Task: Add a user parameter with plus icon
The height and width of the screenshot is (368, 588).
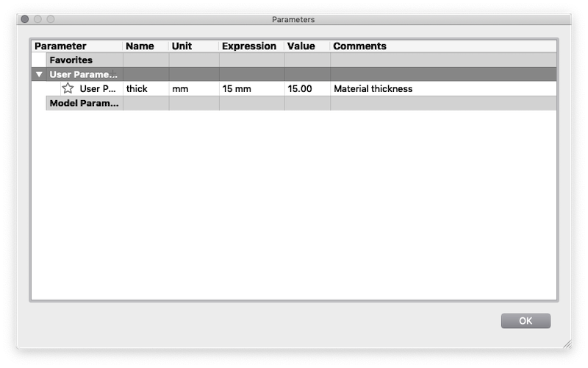Action: point(114,74)
